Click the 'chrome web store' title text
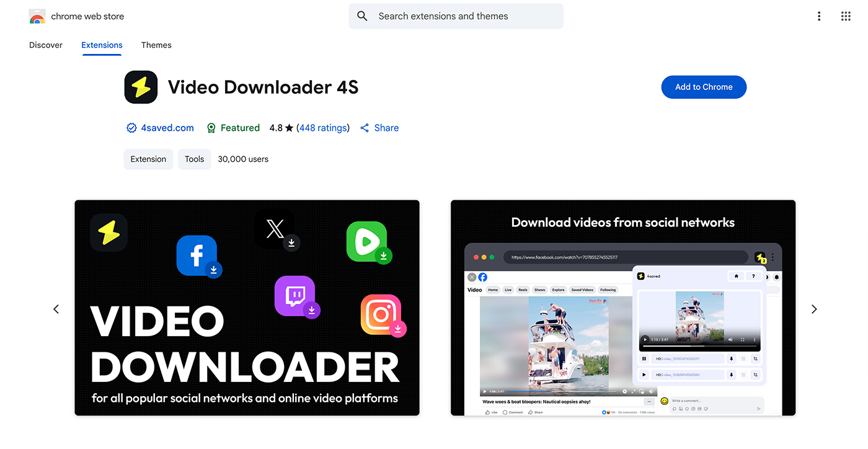The image size is (868, 449). (87, 17)
